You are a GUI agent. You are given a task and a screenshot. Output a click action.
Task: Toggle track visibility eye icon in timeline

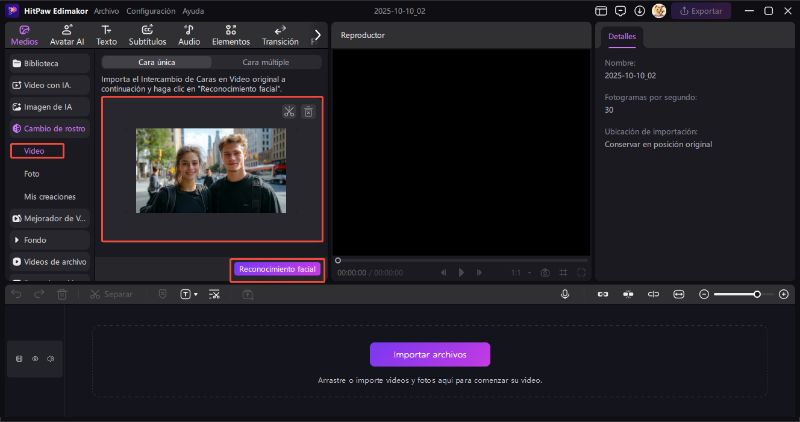point(35,358)
